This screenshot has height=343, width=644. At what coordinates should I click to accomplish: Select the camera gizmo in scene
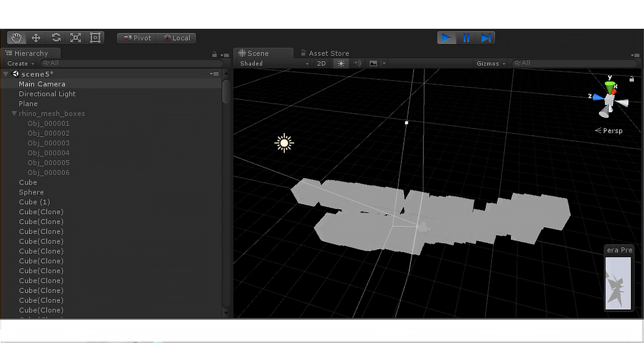coord(424,227)
